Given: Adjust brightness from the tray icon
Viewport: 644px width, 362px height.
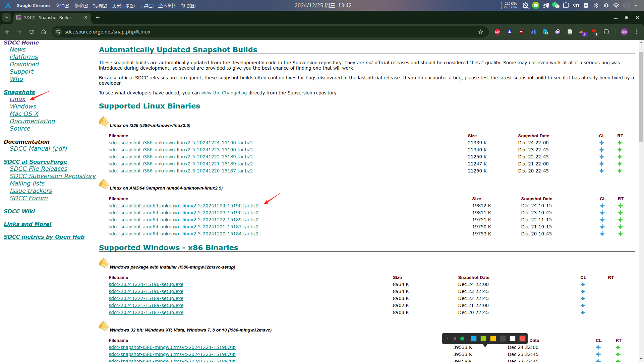Looking at the screenshot, I should (x=606, y=5).
